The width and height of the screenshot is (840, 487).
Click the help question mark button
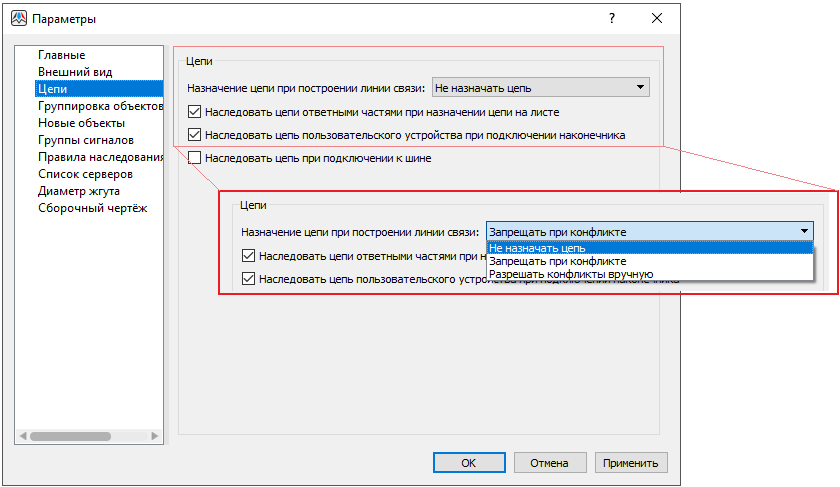[611, 19]
